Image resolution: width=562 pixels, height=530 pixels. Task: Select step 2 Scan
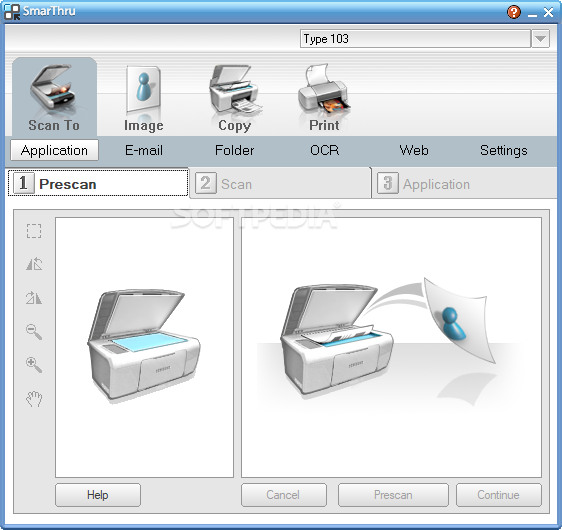pyautogui.click(x=280, y=183)
